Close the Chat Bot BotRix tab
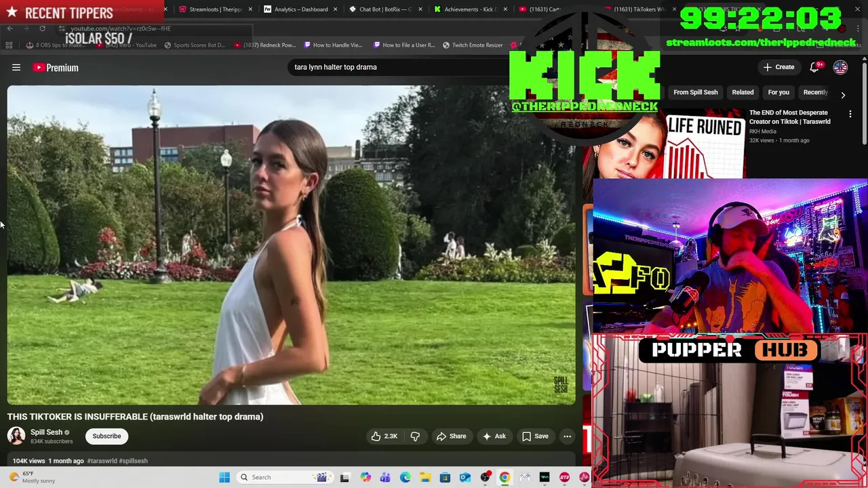 click(420, 9)
